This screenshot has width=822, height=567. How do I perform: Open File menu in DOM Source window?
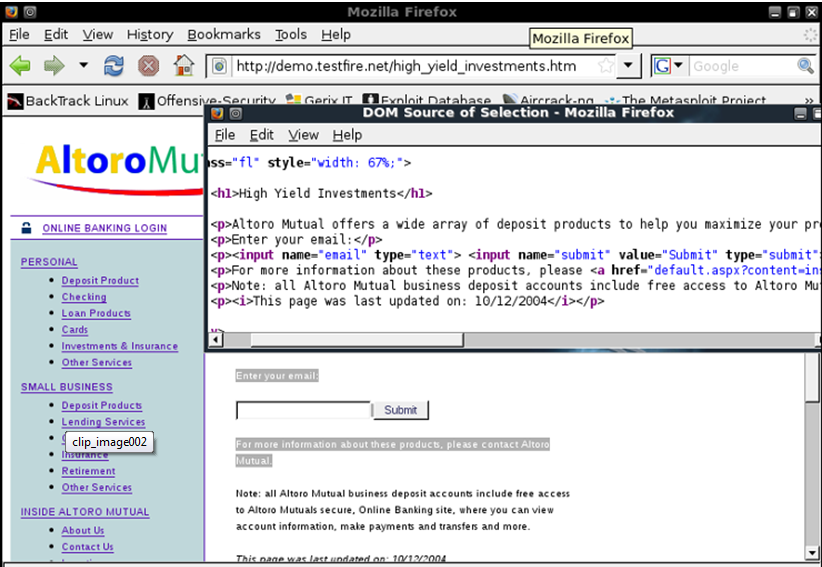tap(225, 135)
